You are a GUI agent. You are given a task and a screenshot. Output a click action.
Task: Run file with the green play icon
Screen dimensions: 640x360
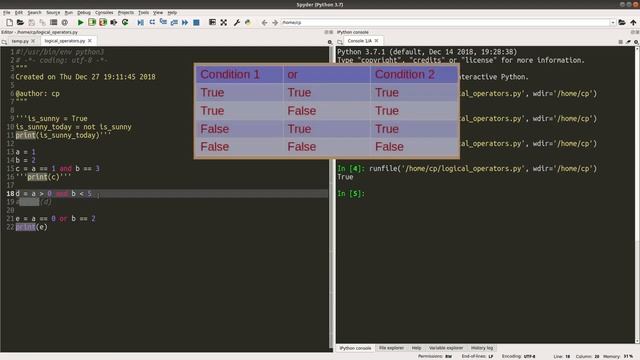80,22
